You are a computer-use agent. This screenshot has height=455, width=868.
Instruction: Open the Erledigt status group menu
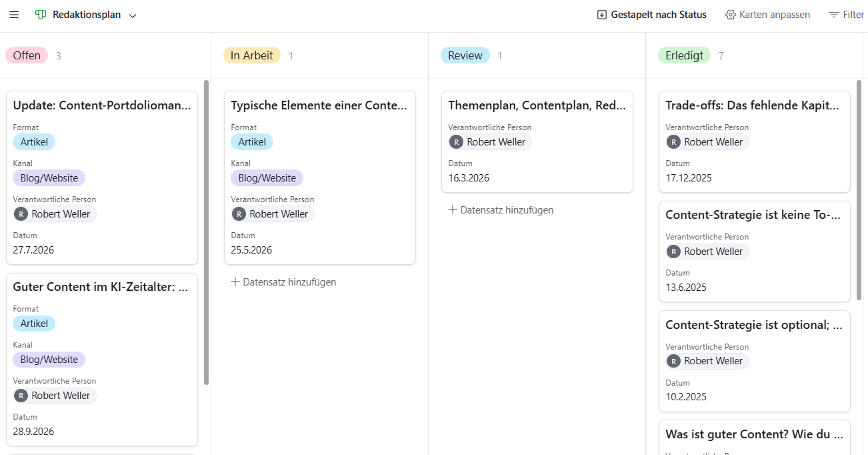click(684, 55)
